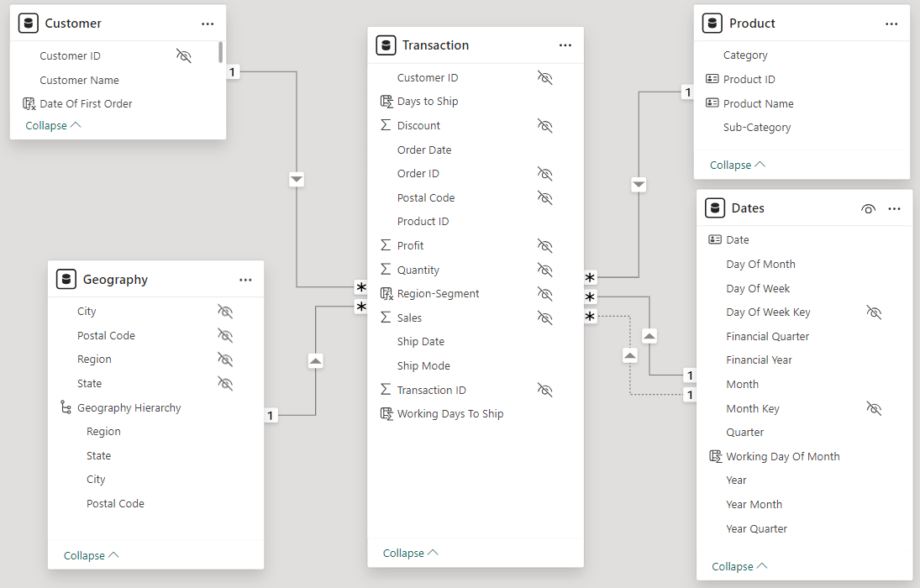The image size is (920, 588).
Task: Click the Dates table database icon
Action: click(x=715, y=208)
